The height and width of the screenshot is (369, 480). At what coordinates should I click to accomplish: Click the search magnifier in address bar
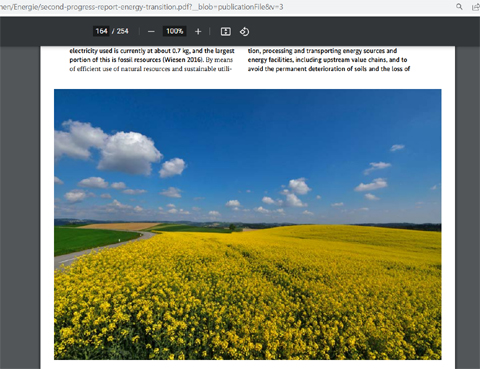[459, 6]
